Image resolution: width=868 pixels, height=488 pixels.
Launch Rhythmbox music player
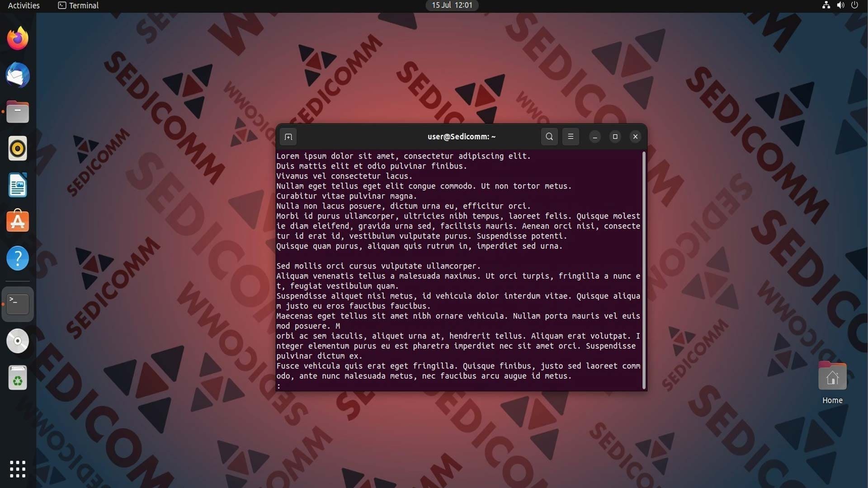point(18,149)
